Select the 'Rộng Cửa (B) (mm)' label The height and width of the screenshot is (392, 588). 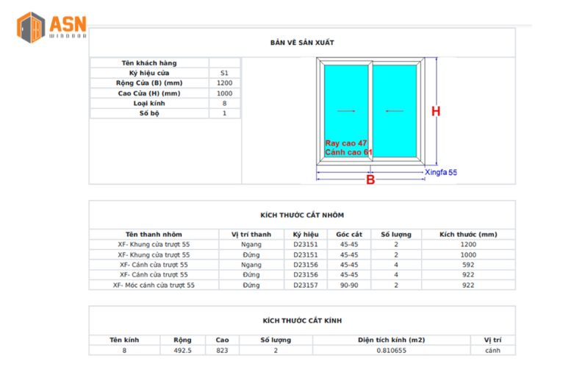tap(149, 83)
